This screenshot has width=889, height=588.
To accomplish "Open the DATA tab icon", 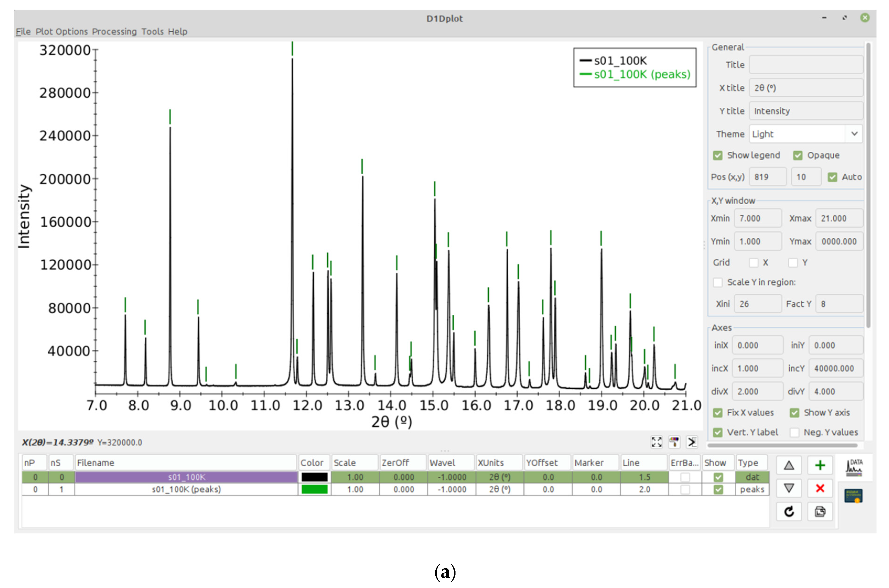I will pyautogui.click(x=854, y=468).
